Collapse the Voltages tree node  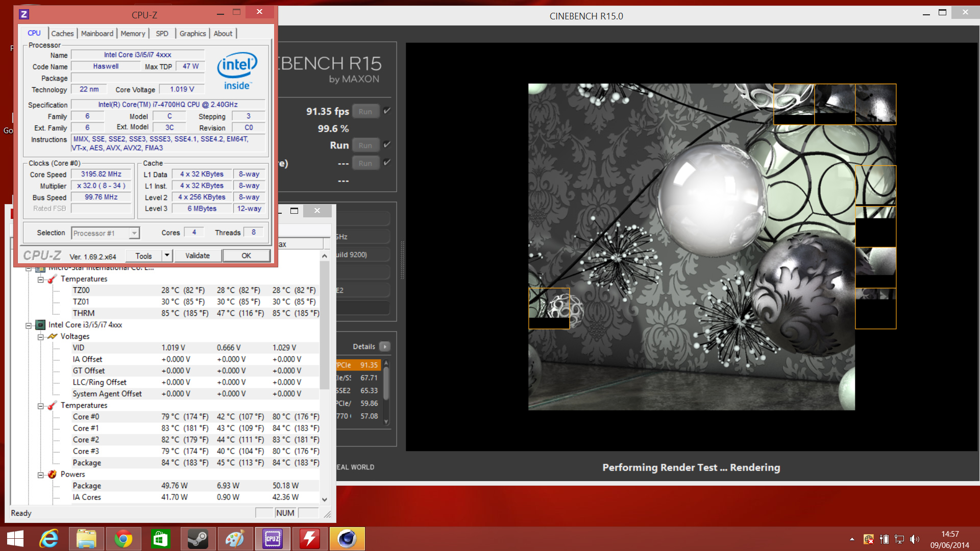40,337
